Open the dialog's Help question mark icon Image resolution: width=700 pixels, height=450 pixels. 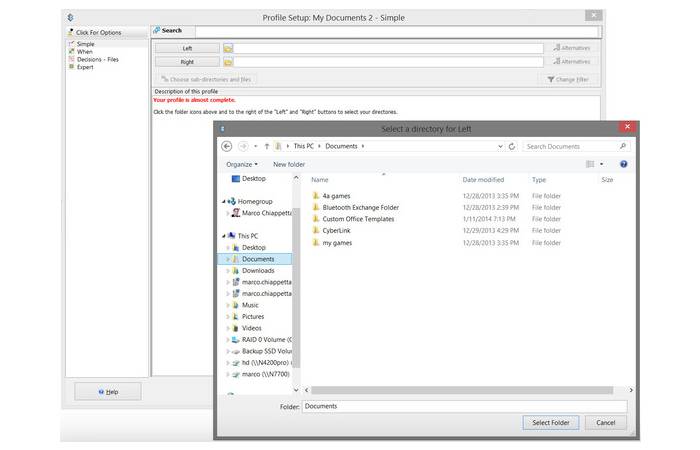[x=623, y=164]
